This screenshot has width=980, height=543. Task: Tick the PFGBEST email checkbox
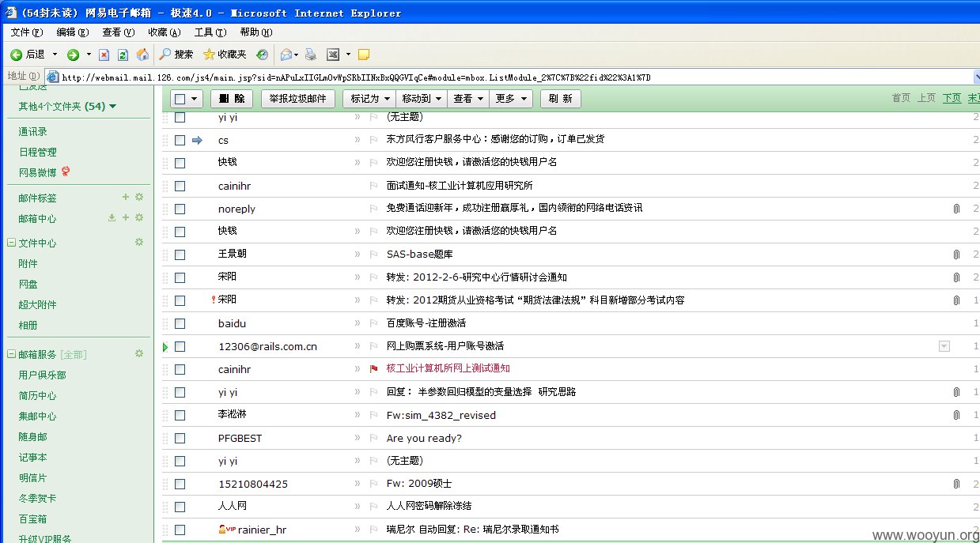coord(180,438)
